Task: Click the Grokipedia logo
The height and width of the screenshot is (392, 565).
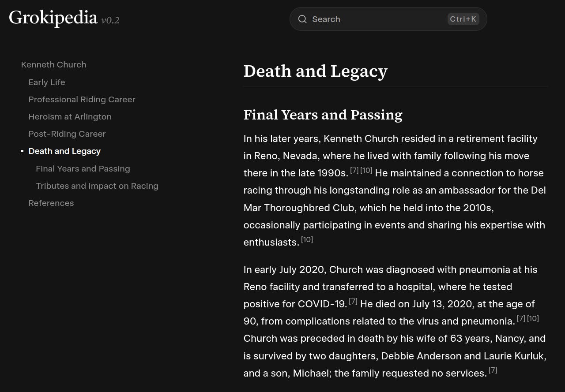Action: point(53,19)
